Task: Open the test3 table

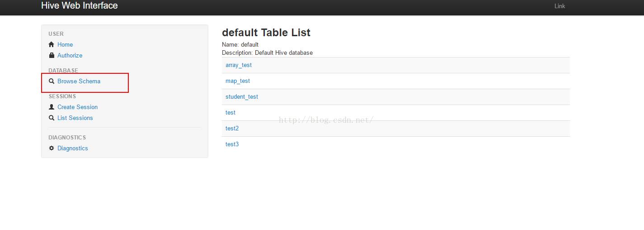Action: coord(232,144)
